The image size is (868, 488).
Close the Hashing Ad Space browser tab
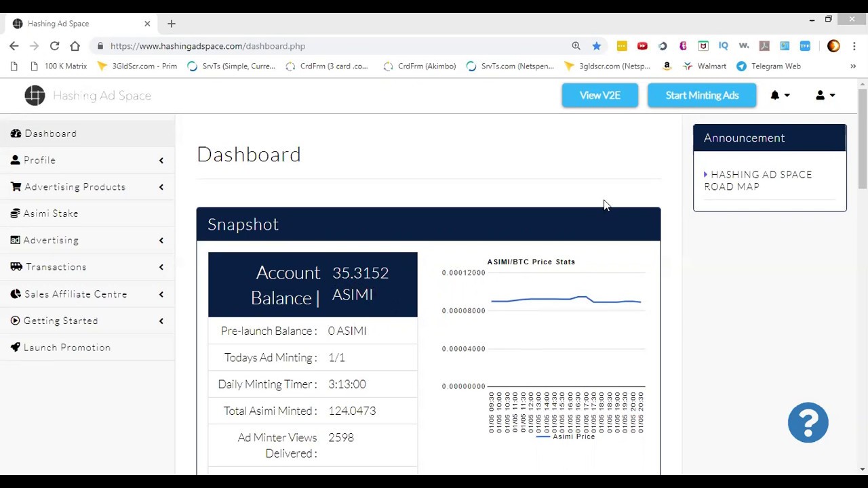click(x=147, y=24)
